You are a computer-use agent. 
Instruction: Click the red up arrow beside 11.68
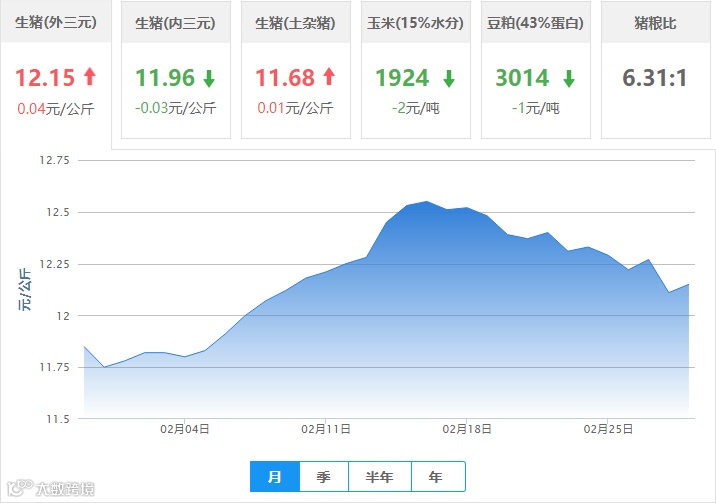(x=329, y=77)
